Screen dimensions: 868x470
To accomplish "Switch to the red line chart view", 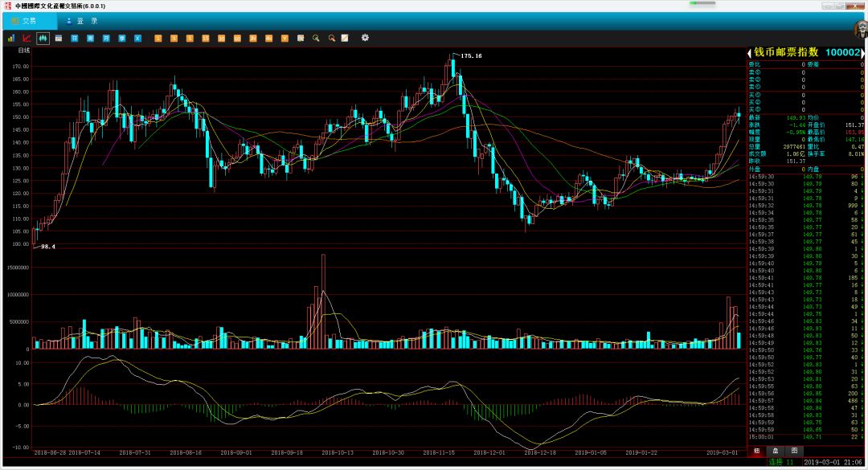I will 27,39.
